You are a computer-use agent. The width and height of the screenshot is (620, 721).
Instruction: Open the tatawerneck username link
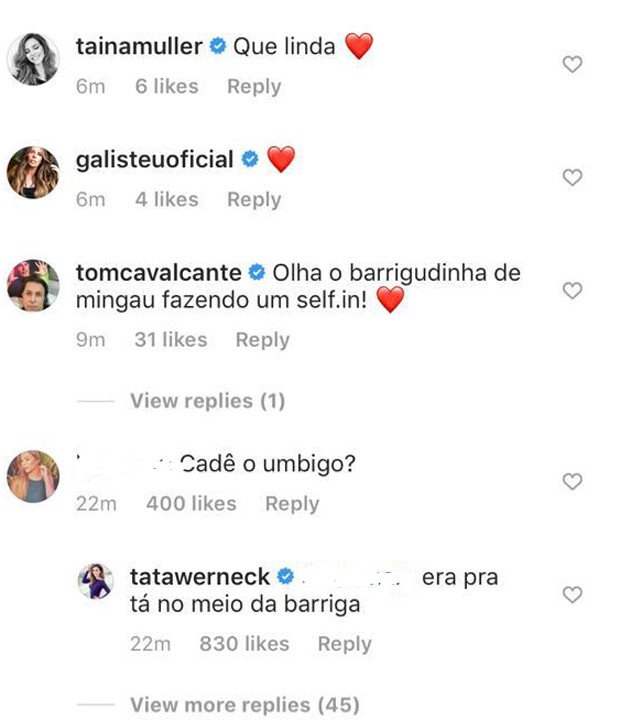click(x=200, y=577)
